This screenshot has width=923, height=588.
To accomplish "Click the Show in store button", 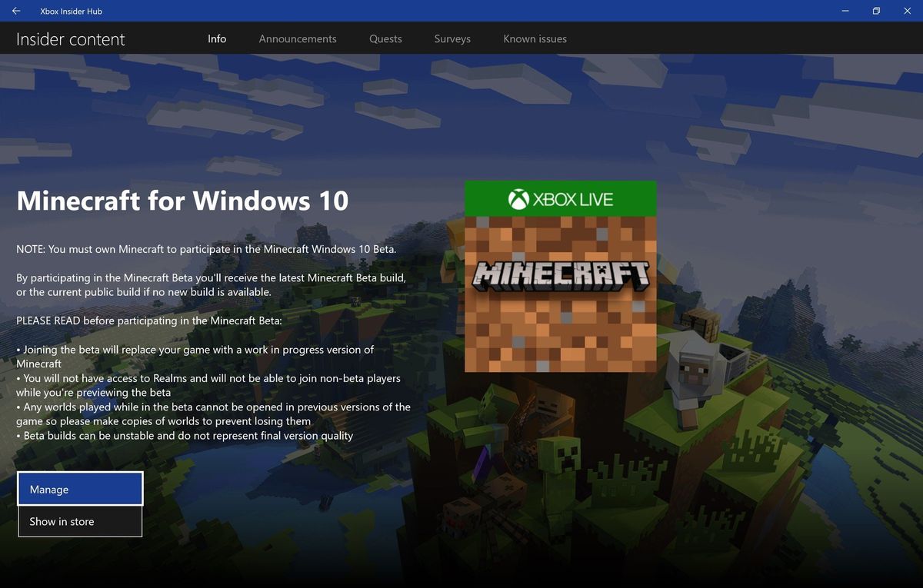I will (x=80, y=521).
